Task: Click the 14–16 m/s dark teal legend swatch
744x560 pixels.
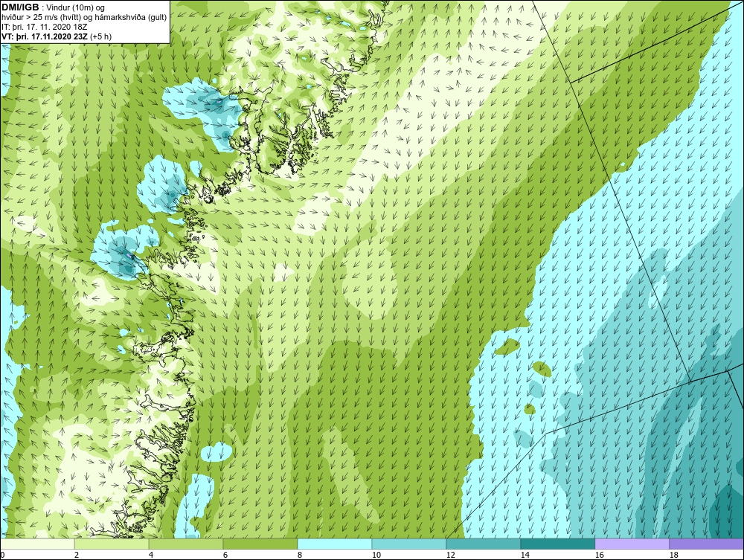Action: tap(557, 544)
